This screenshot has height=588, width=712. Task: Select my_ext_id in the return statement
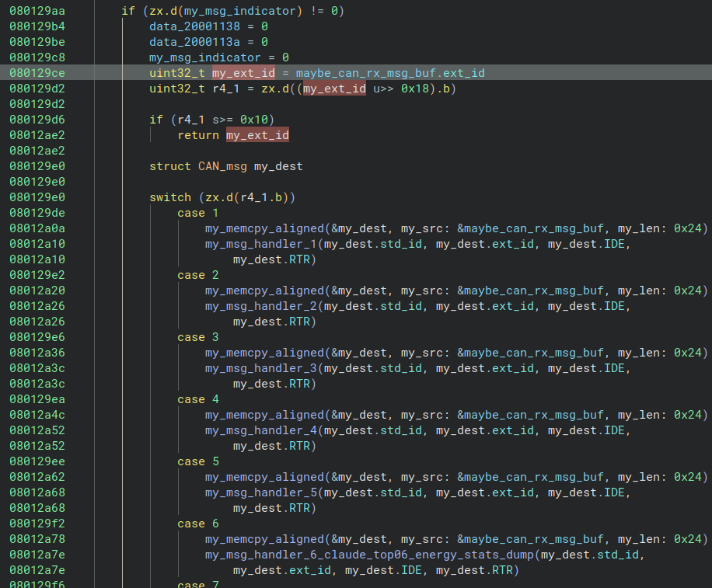tap(257, 135)
